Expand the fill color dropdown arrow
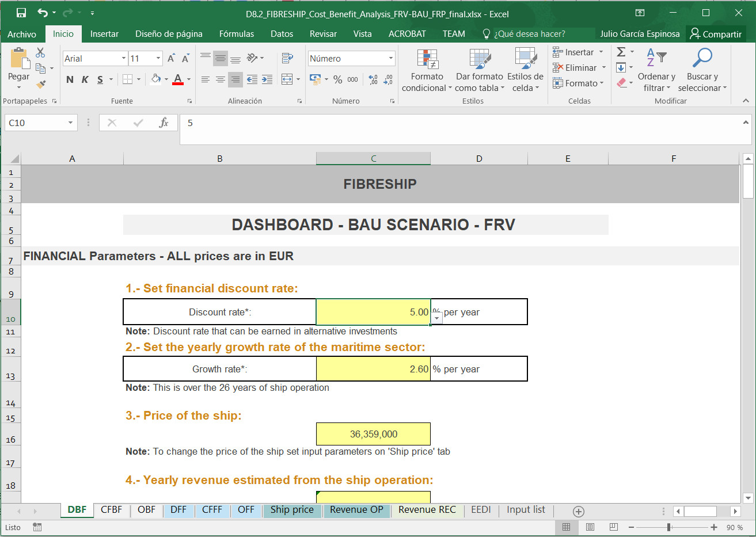Viewport: 756px width, 537px height. (x=165, y=79)
